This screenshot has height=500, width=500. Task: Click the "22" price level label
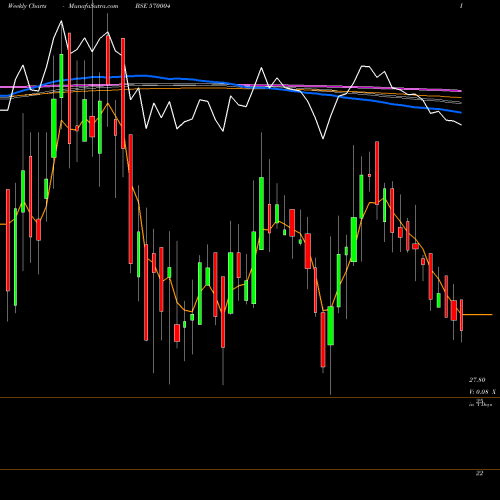479,473
